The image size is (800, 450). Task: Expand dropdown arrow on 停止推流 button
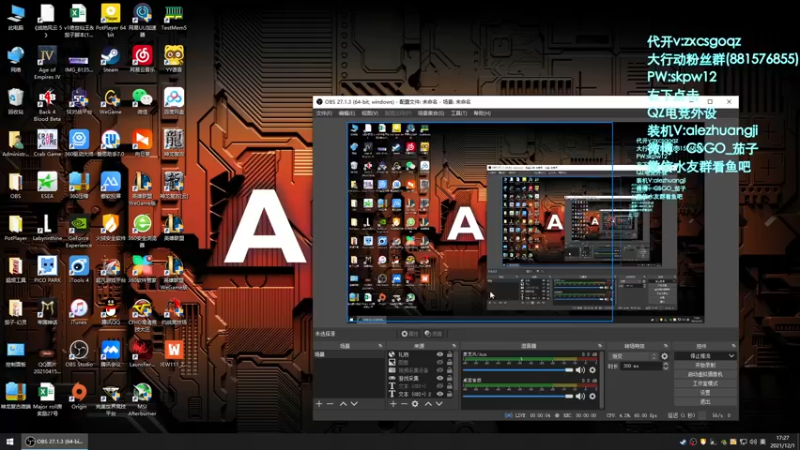731,356
